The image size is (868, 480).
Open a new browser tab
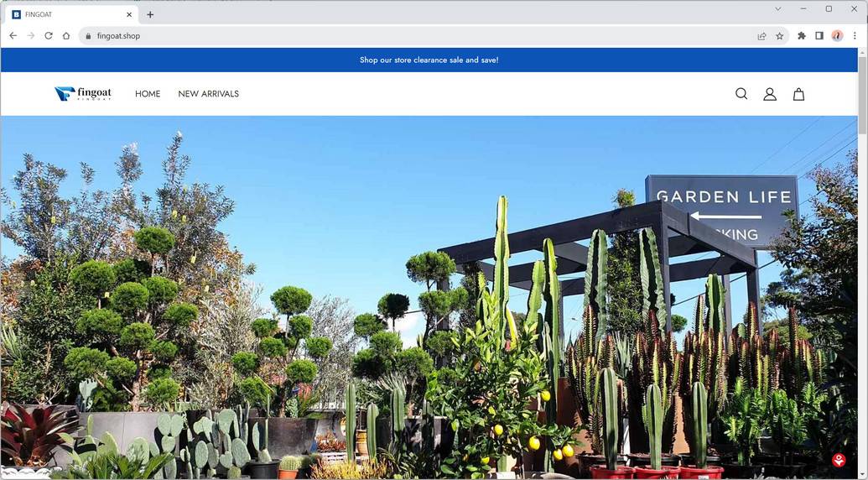[150, 14]
